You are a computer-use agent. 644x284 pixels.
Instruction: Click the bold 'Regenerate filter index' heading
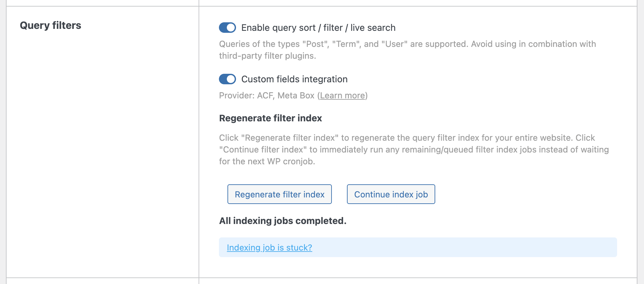tap(270, 118)
